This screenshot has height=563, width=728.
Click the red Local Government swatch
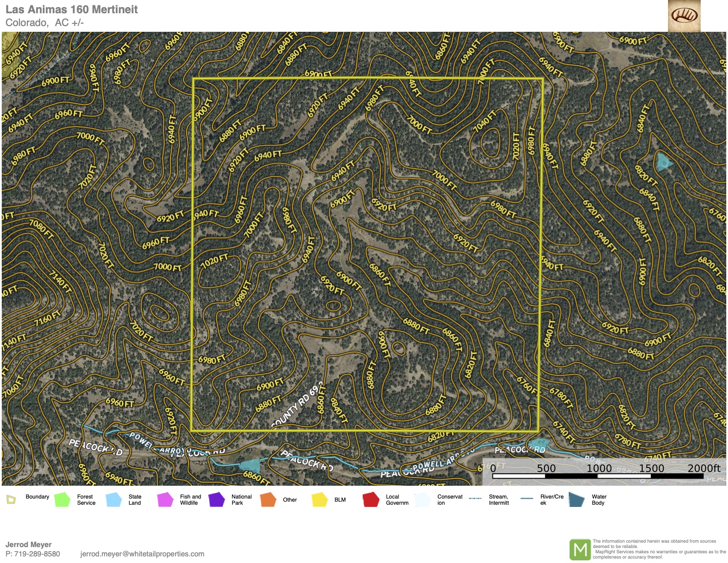371,500
